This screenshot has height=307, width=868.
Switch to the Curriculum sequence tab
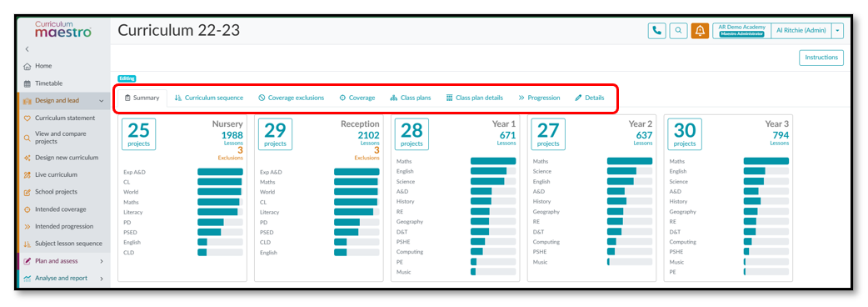[x=209, y=98]
